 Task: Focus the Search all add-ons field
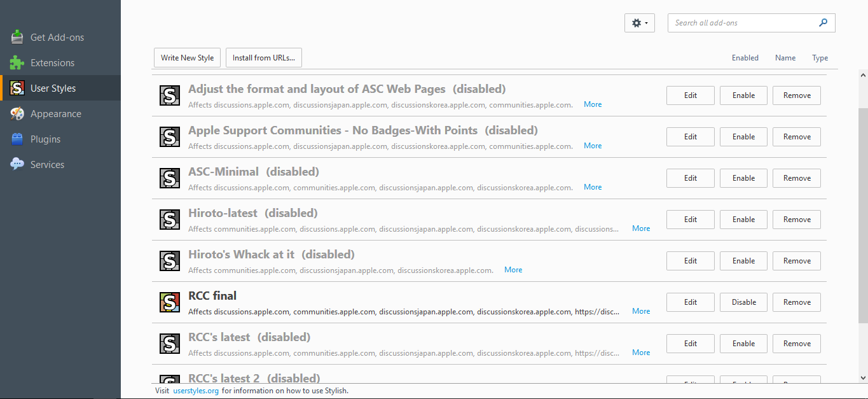point(751,23)
